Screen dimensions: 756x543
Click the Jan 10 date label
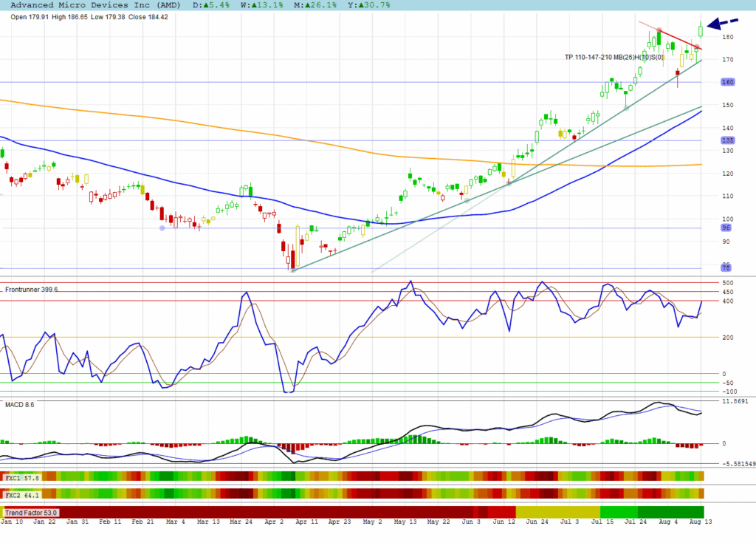tap(12, 522)
